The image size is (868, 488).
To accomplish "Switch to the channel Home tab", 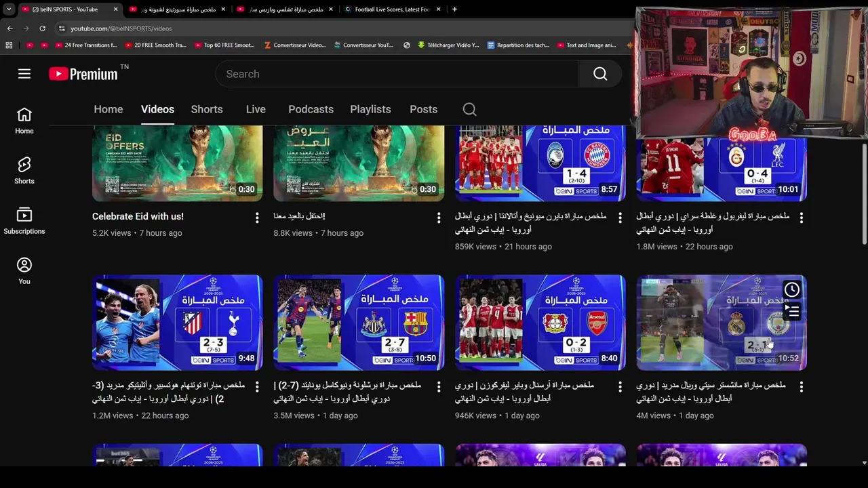I will click(108, 109).
